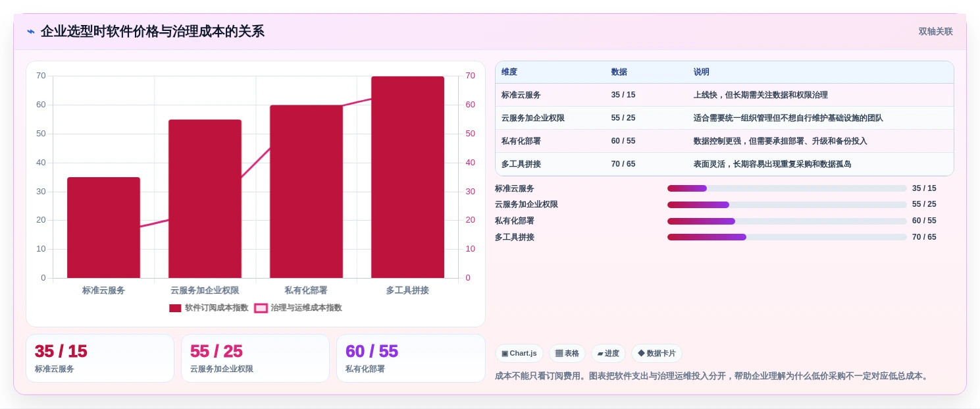Click the 云服务加企业权限 progress bar
Image resolution: width=980 pixels, height=409 pixels.
click(787, 205)
